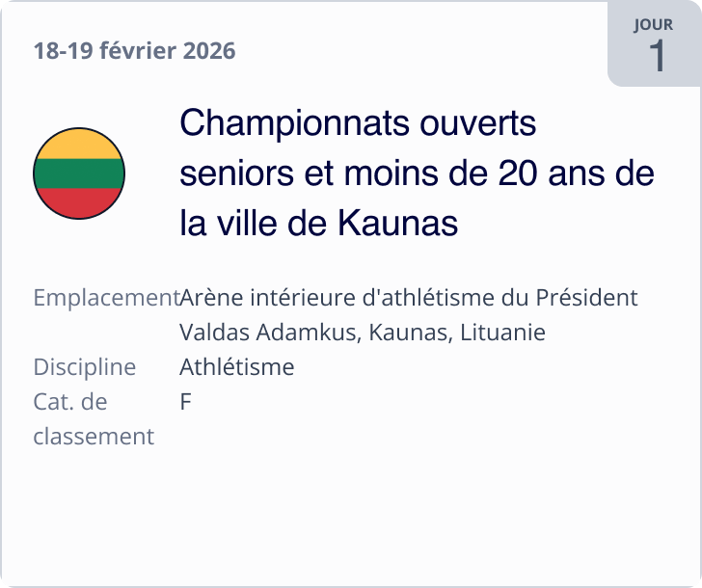Viewport: 702px width, 588px height.
Task: Click "la ville de Kaunas" title line
Action: 318,224
